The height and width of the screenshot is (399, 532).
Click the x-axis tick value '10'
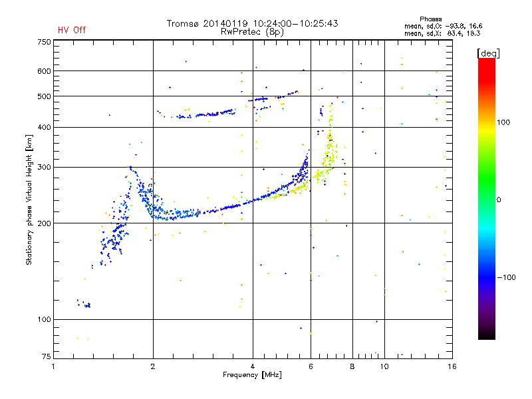[x=384, y=366]
